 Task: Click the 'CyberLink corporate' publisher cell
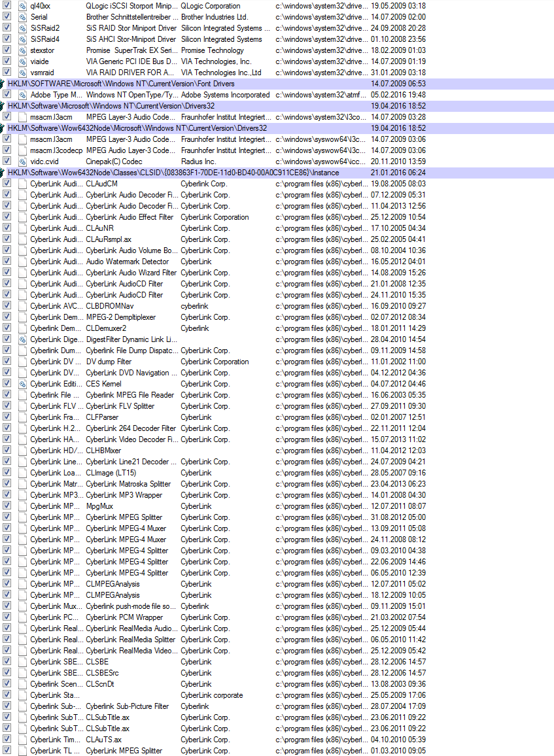[212, 695]
